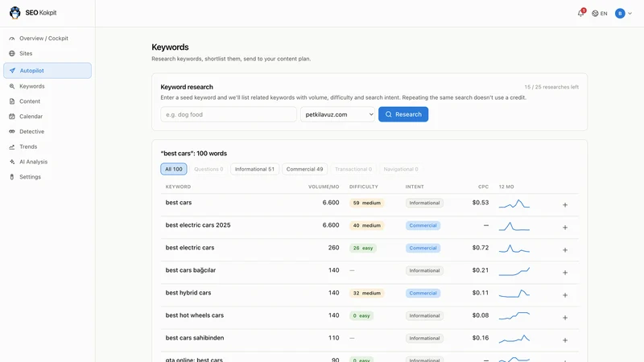Add 'best hot wheels cars' with plus icon
This screenshot has width=644, height=362.
565,318
